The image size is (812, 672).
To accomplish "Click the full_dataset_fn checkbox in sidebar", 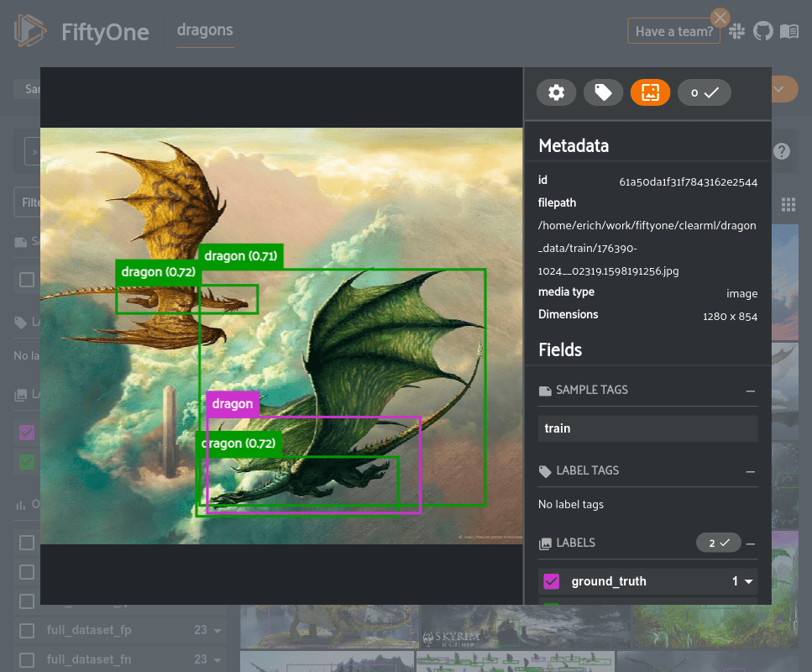I will [x=26, y=660].
